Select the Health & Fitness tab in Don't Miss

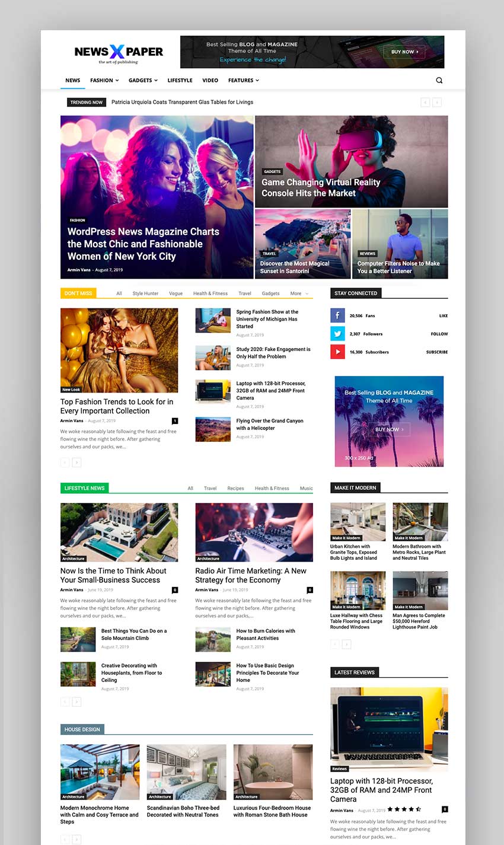click(x=210, y=294)
